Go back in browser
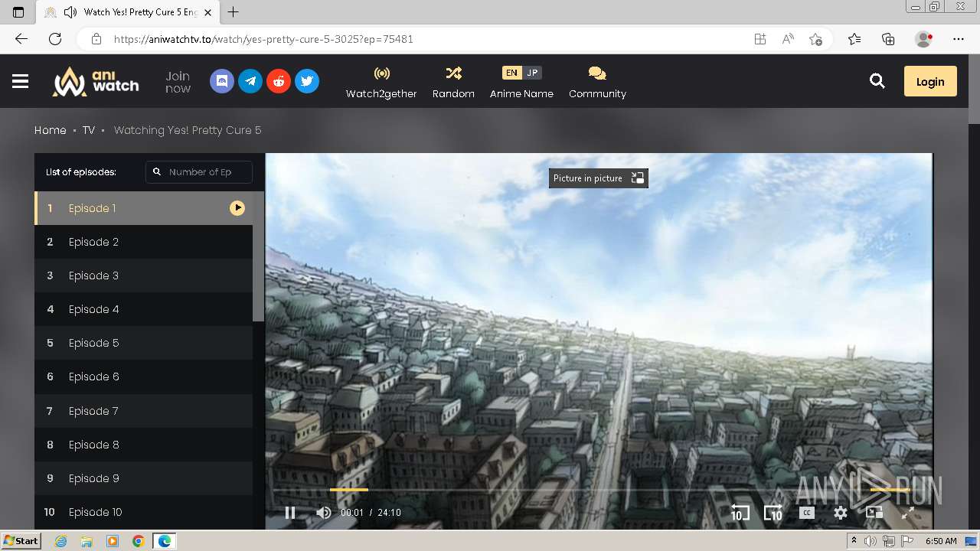Screen dimensions: 980x551 tap(21, 39)
